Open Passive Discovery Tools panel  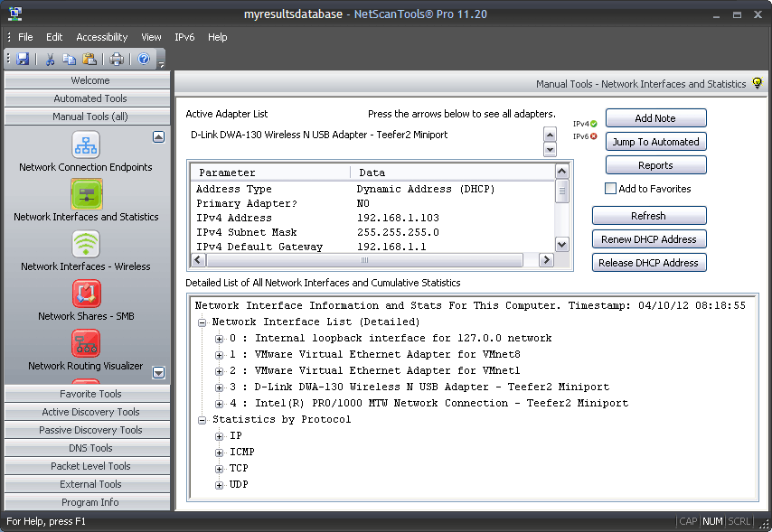[x=87, y=430]
